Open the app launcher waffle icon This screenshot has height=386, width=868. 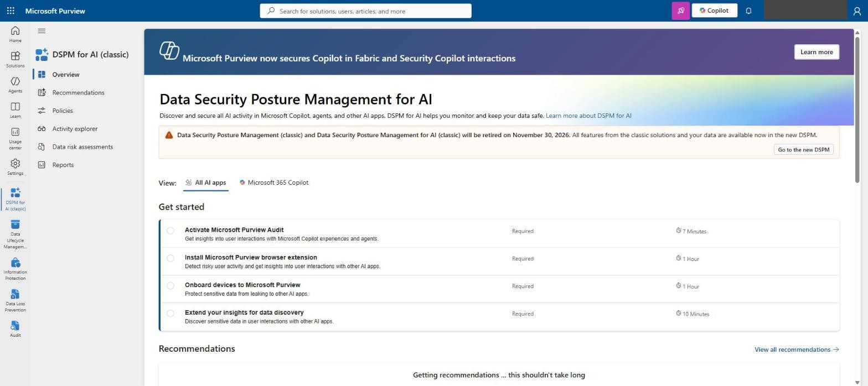point(11,11)
